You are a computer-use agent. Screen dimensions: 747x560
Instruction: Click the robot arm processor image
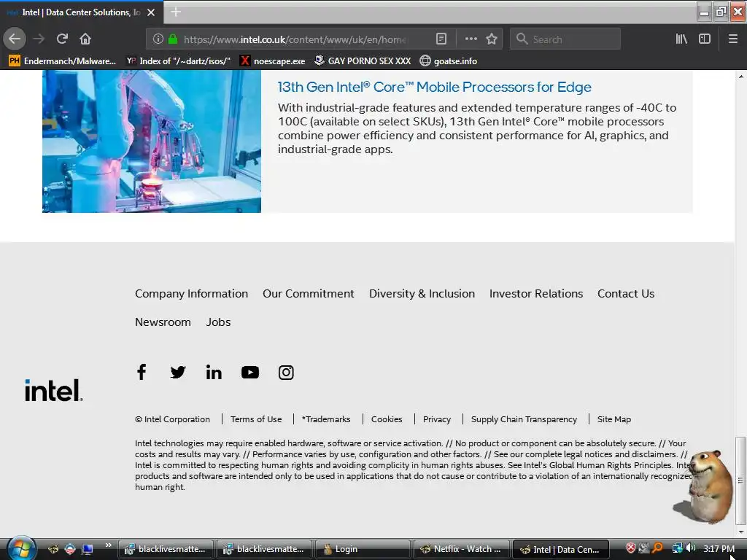coord(152,141)
